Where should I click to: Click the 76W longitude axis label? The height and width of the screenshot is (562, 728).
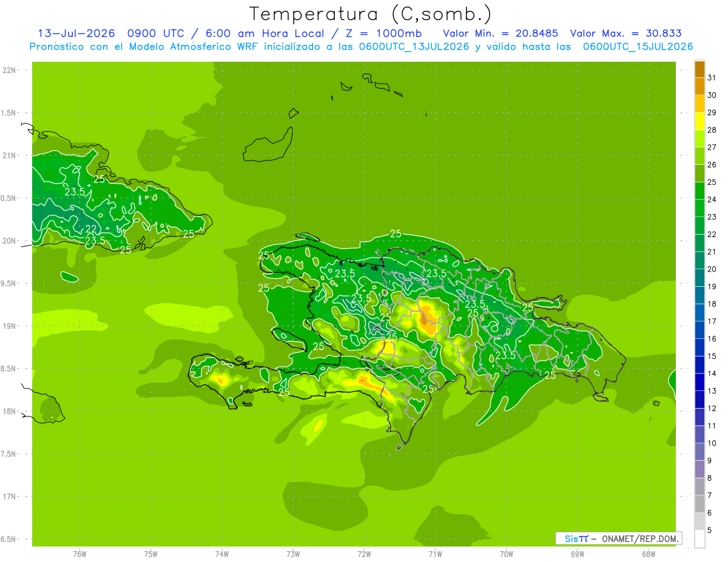pyautogui.click(x=79, y=554)
